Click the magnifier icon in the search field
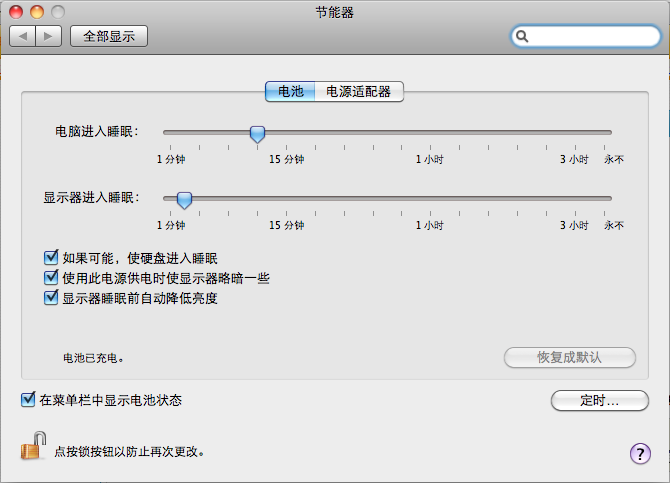Image resolution: width=670 pixels, height=483 pixels. coord(522,36)
